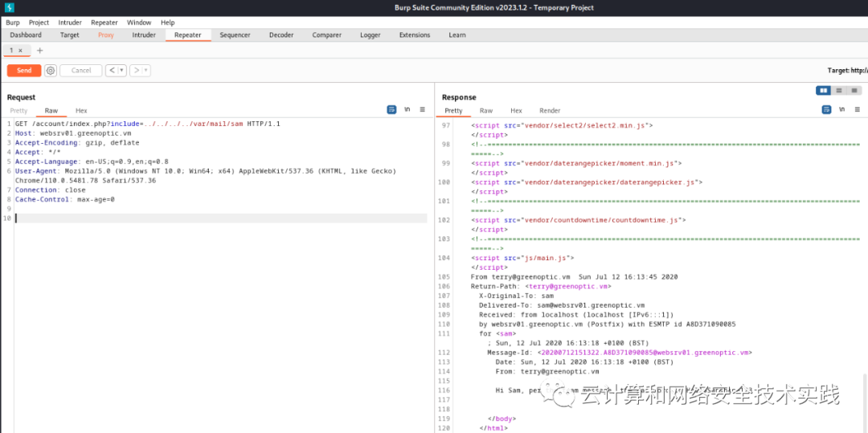The width and height of the screenshot is (868, 433).
Task: Click the GET /account/index.php request line
Action: 148,124
